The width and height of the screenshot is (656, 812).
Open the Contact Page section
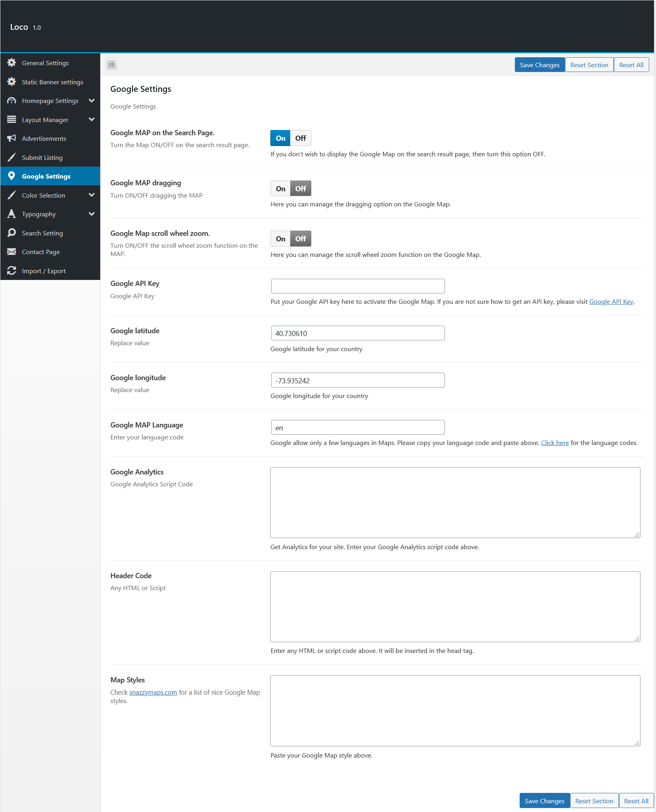50,252
